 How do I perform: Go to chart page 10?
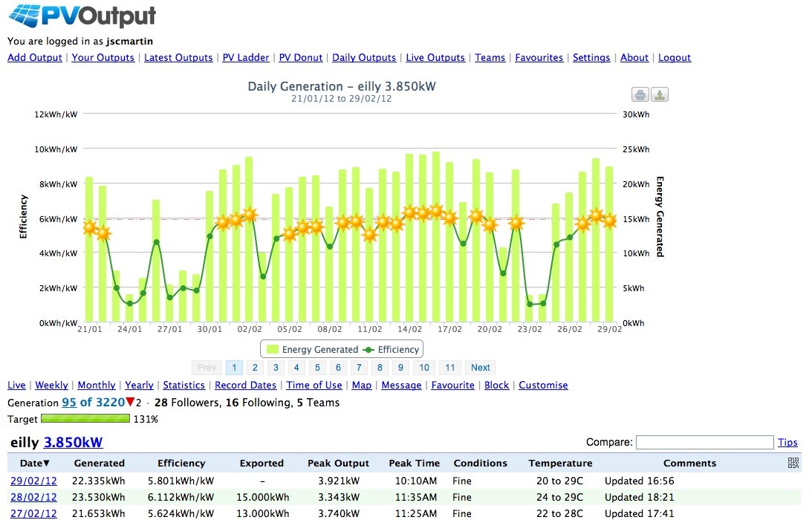(x=424, y=367)
